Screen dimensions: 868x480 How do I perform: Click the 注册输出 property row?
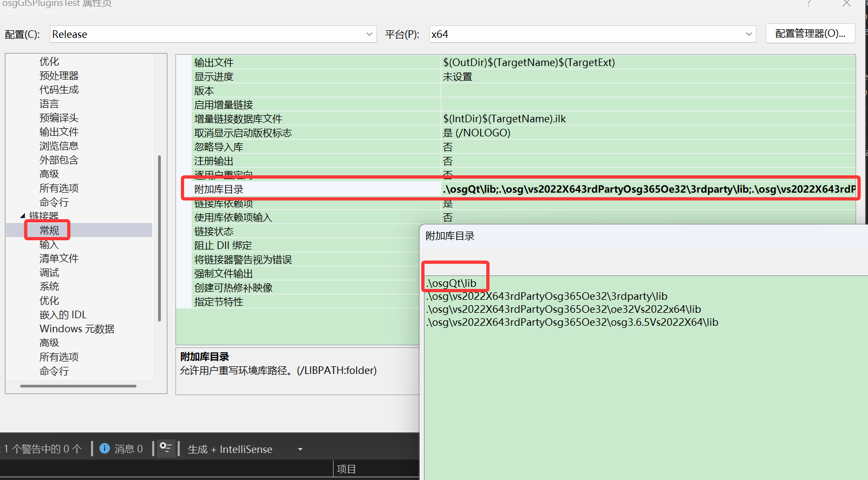coord(524,161)
